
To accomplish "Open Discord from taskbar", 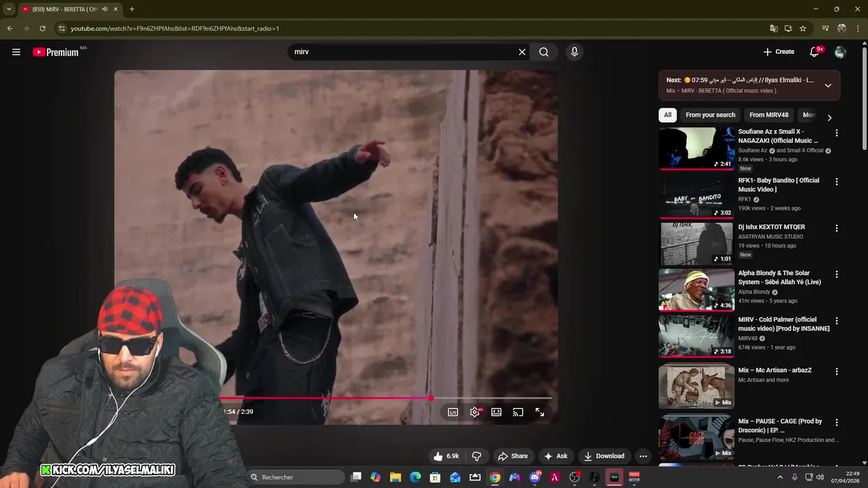I will (535, 477).
